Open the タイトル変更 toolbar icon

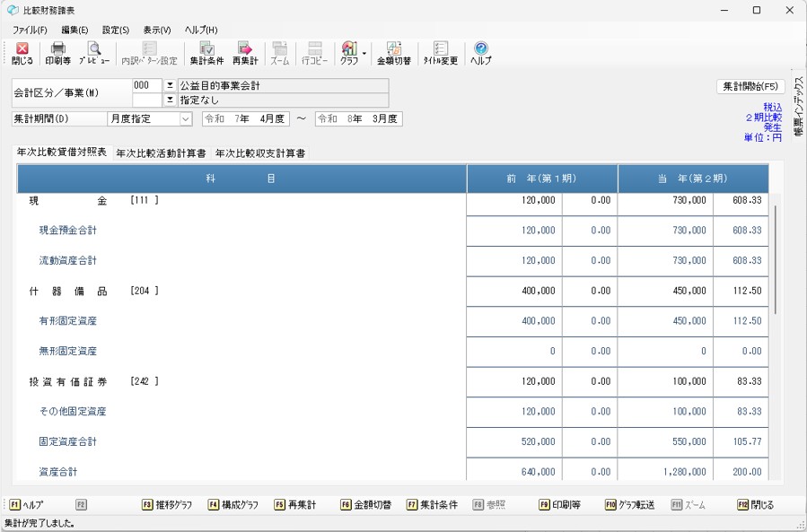coord(441,53)
